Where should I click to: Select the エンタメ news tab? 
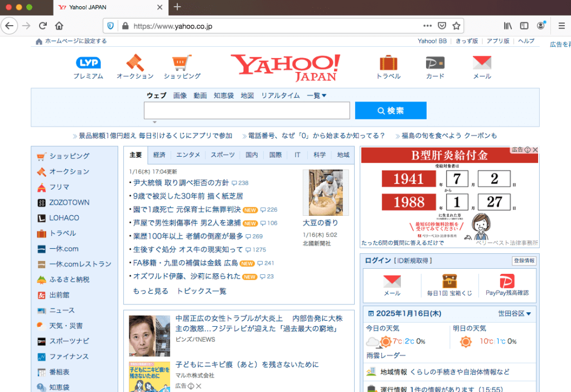[x=188, y=155]
